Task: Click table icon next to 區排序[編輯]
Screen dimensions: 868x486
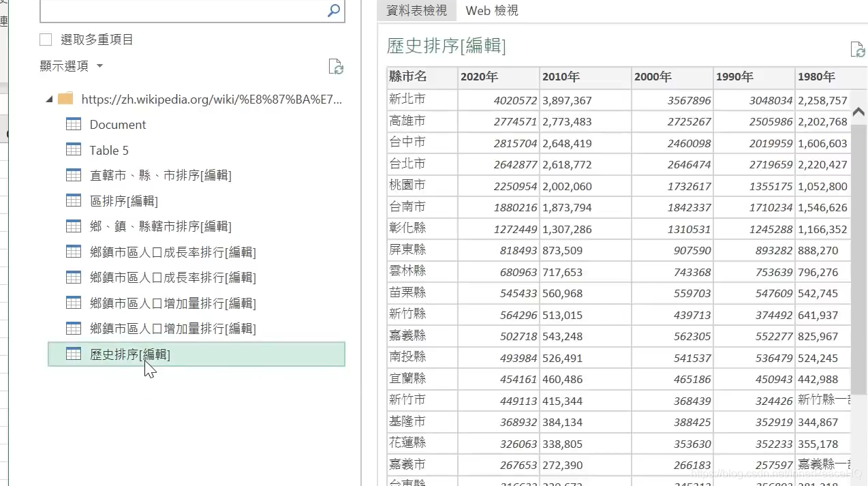Action: click(x=74, y=200)
